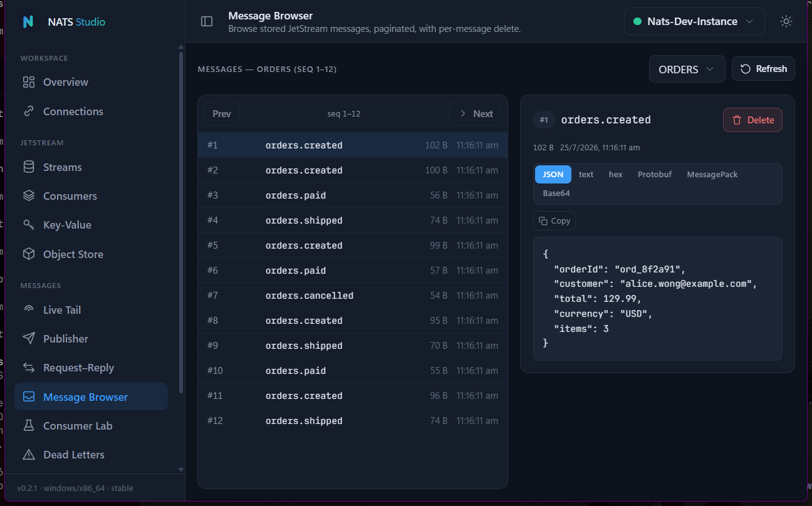Viewport: 812px width, 506px height.
Task: Select message #1 orders.created
Action: [353, 145]
